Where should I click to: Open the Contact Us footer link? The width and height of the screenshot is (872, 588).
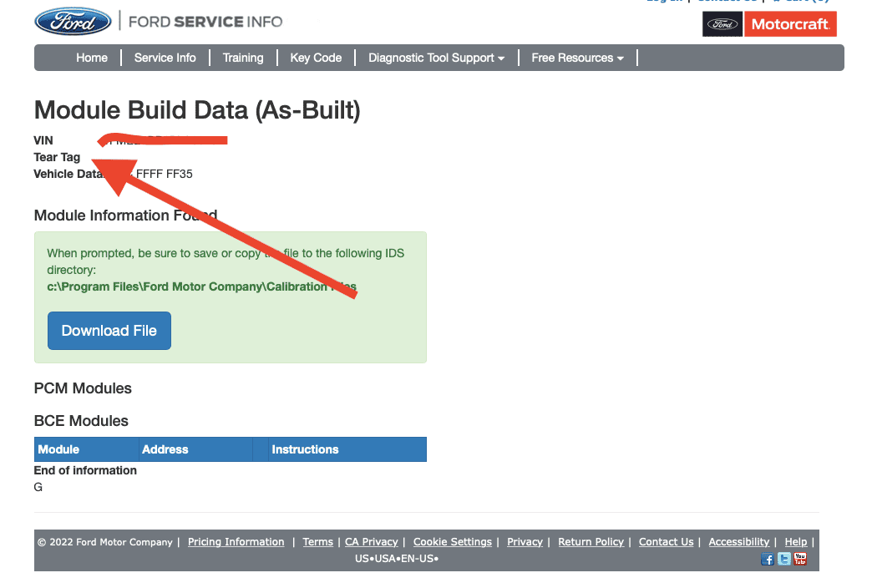pyautogui.click(x=666, y=542)
